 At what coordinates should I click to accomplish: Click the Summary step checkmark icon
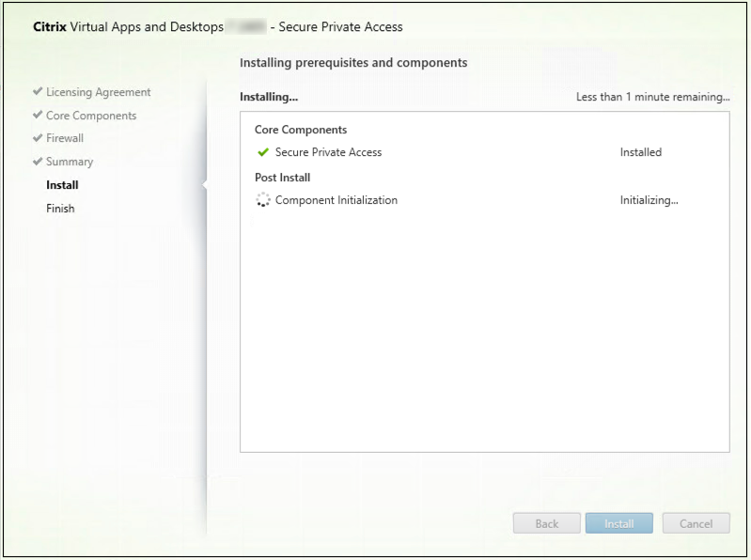(x=38, y=162)
